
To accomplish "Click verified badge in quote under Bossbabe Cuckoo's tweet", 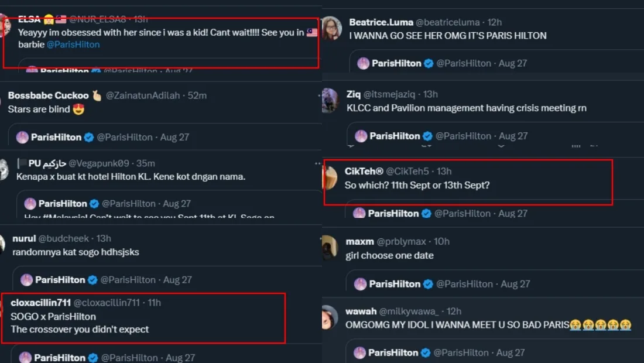I will coord(89,138).
